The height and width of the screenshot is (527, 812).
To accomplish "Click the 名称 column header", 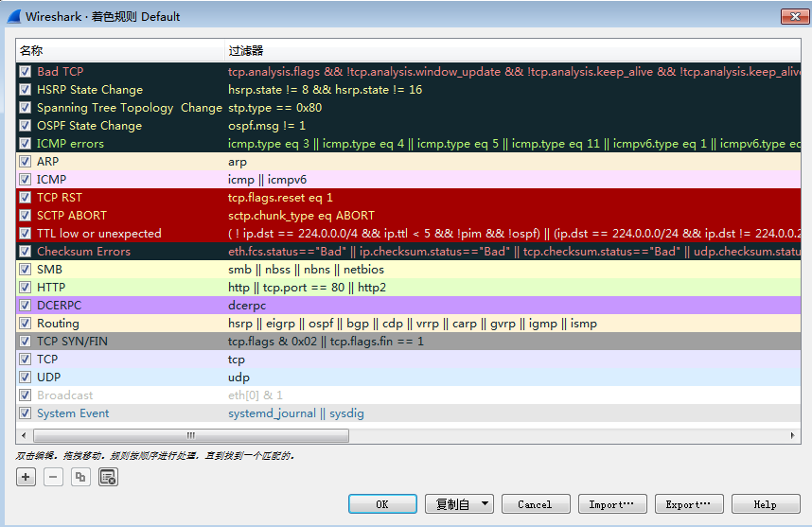I will pyautogui.click(x=120, y=51).
